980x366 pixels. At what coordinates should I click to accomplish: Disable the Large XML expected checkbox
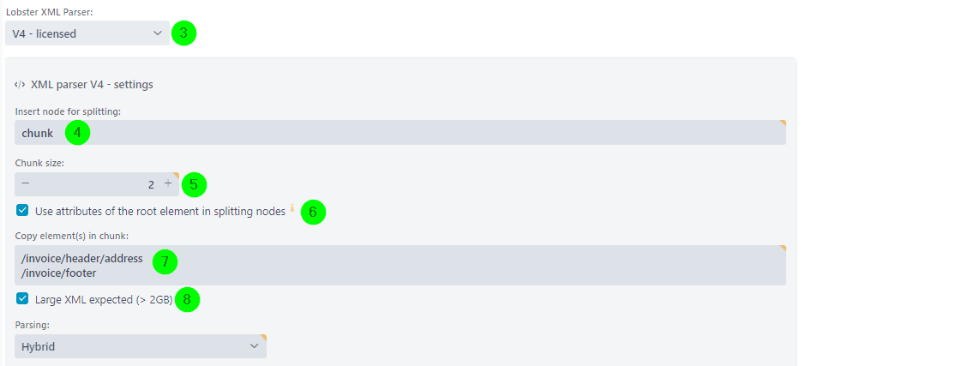22,298
